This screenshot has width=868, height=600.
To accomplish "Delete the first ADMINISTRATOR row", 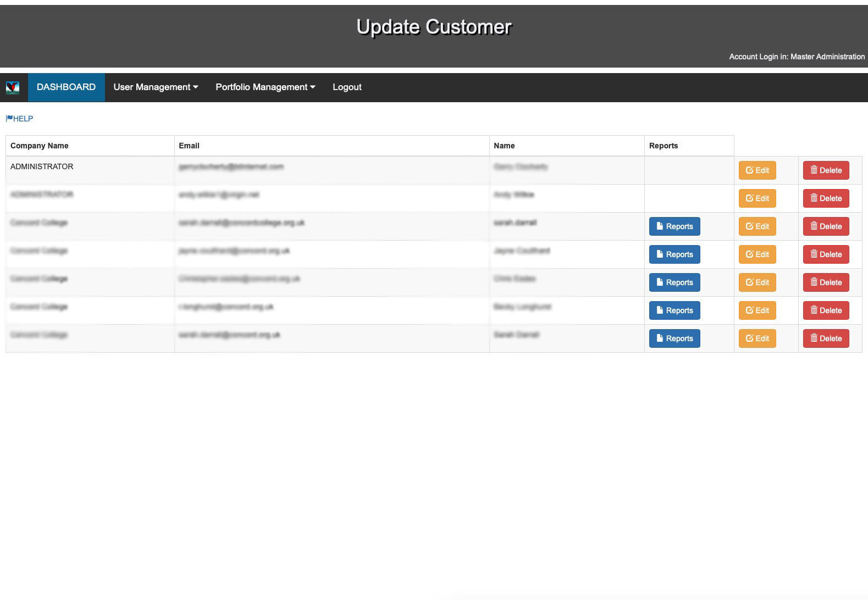I will tap(826, 170).
